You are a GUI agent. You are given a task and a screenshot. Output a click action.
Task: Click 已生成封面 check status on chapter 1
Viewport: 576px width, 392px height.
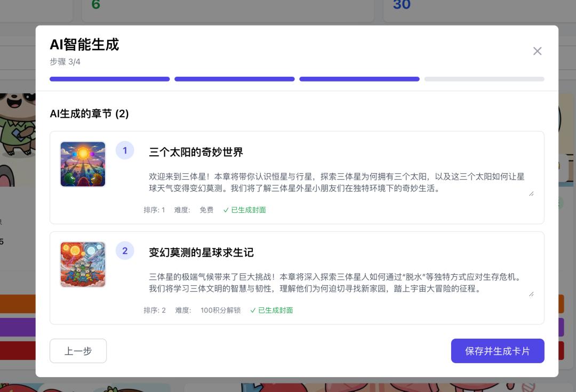245,210
